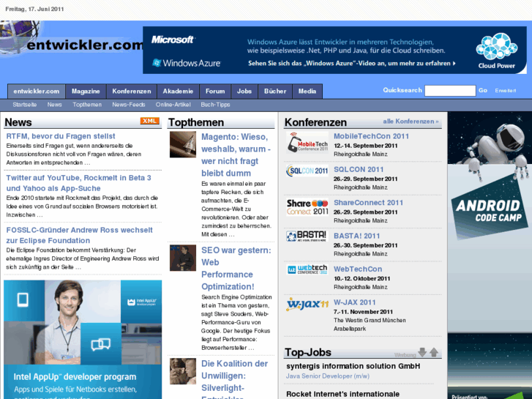Open the MobileTechCon conference logo

[307, 143]
